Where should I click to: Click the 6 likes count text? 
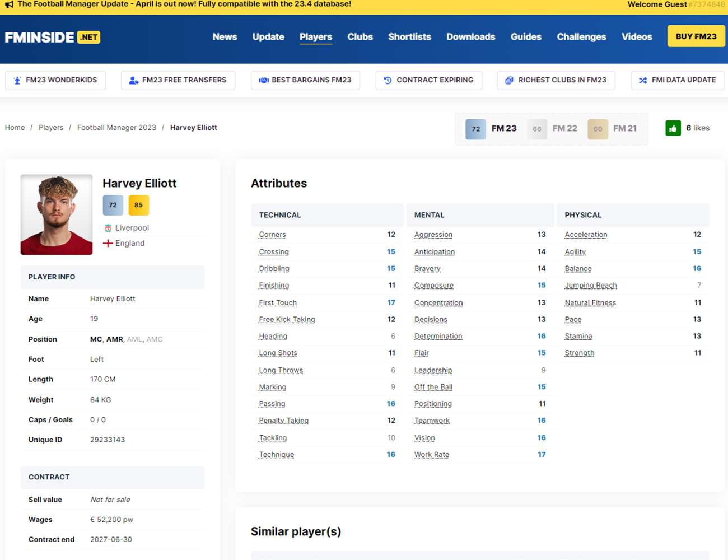click(x=698, y=128)
